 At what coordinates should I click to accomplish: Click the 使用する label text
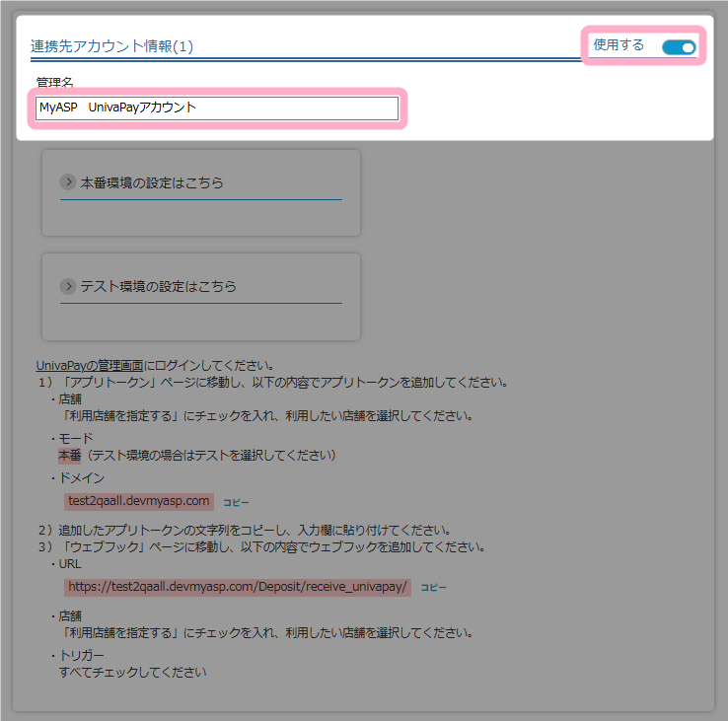pyautogui.click(x=619, y=45)
